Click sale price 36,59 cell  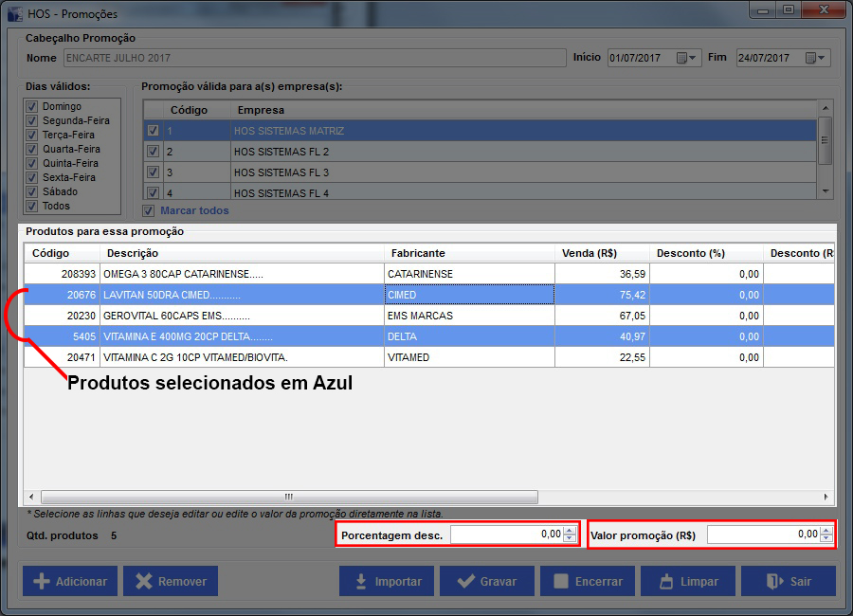click(x=602, y=274)
